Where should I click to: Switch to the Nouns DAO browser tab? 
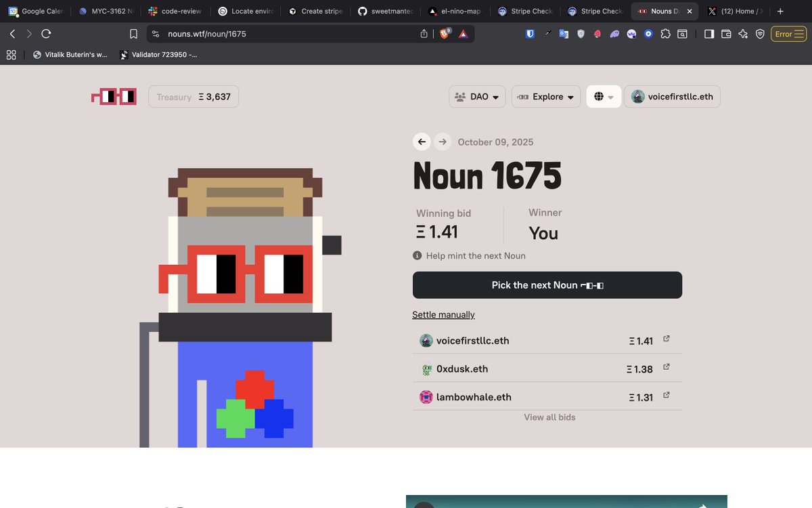(x=664, y=11)
